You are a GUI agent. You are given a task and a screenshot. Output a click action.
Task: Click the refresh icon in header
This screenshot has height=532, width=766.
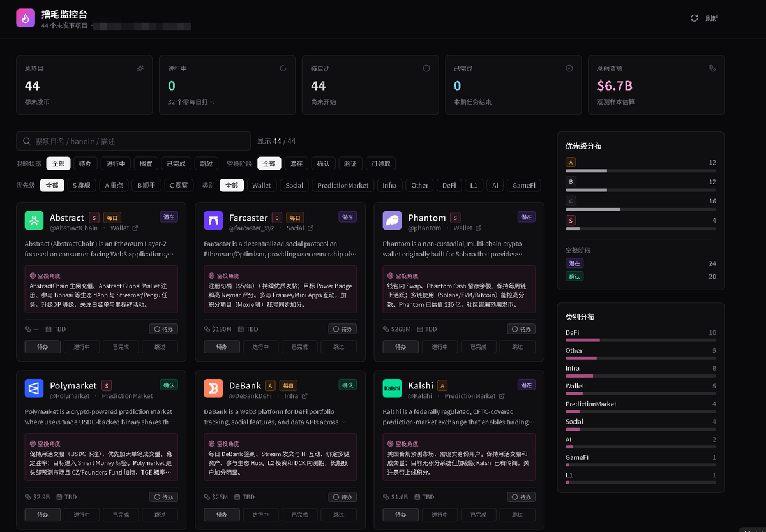pos(694,18)
